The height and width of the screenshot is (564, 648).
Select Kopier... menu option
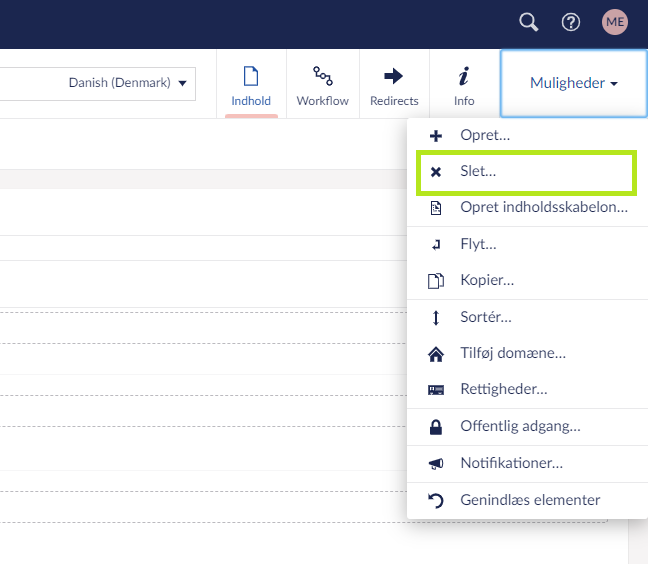pos(487,281)
